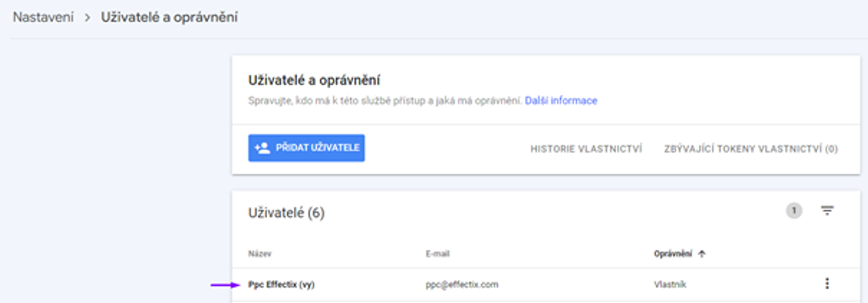Open the three-dot menu for Ppc Effectix
This screenshot has width=868, height=303.
(827, 284)
